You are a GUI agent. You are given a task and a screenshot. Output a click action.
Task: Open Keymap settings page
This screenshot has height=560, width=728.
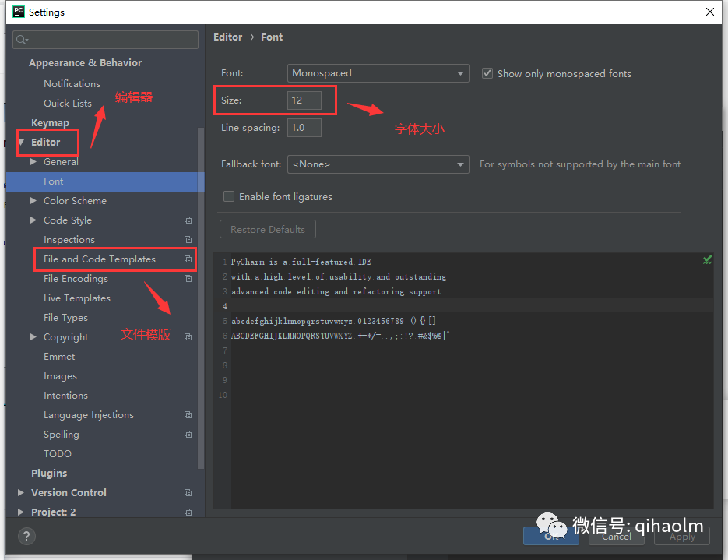pos(50,122)
